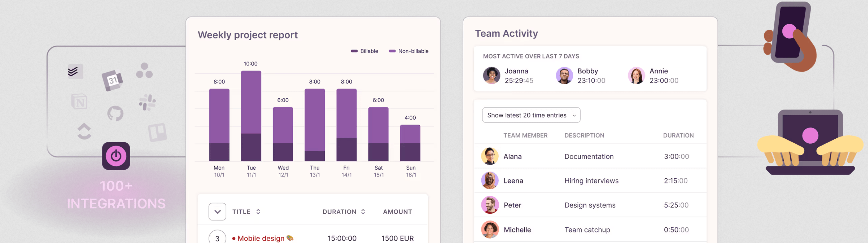Click the Slack integration icon

pos(147,102)
